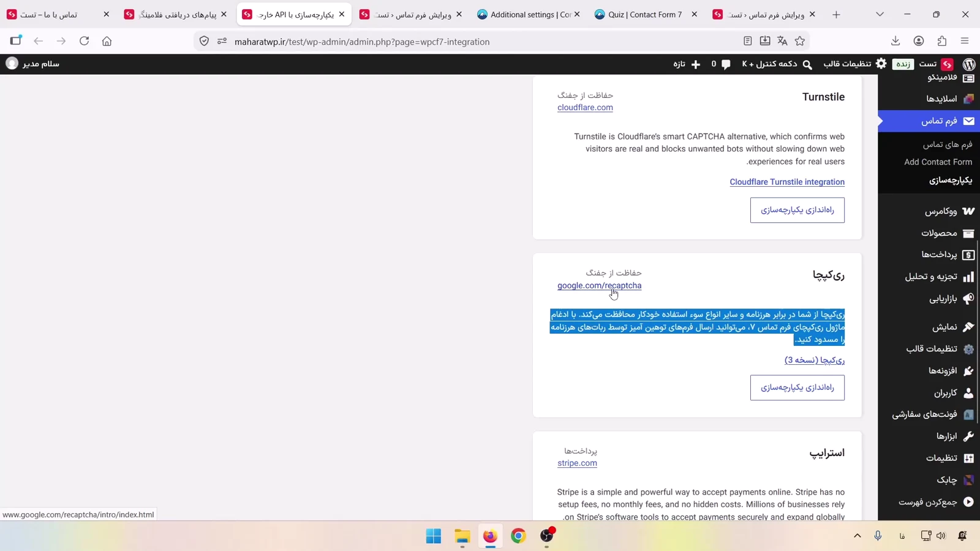
Task: Click 'دکمه کنترل + K' search in admin bar
Action: (777, 64)
